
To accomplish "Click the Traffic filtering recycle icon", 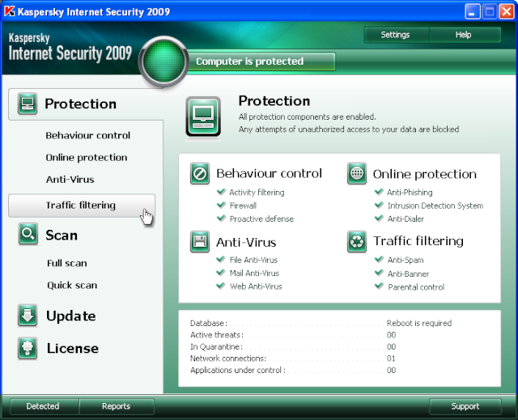I will [x=357, y=242].
